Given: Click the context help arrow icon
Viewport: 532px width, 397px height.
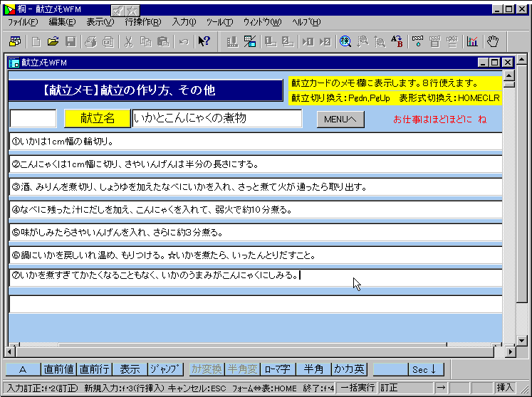Looking at the screenshot, I should (x=204, y=41).
